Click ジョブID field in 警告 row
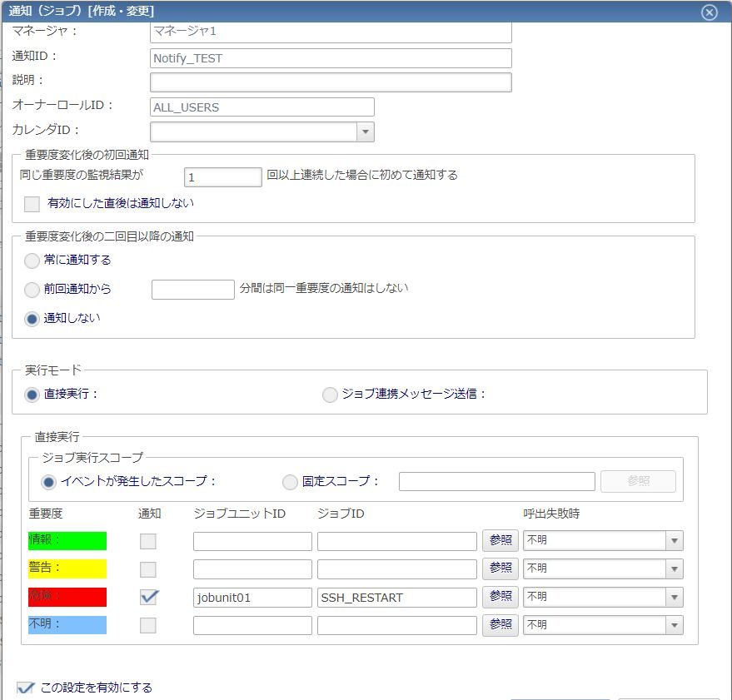 [396, 569]
